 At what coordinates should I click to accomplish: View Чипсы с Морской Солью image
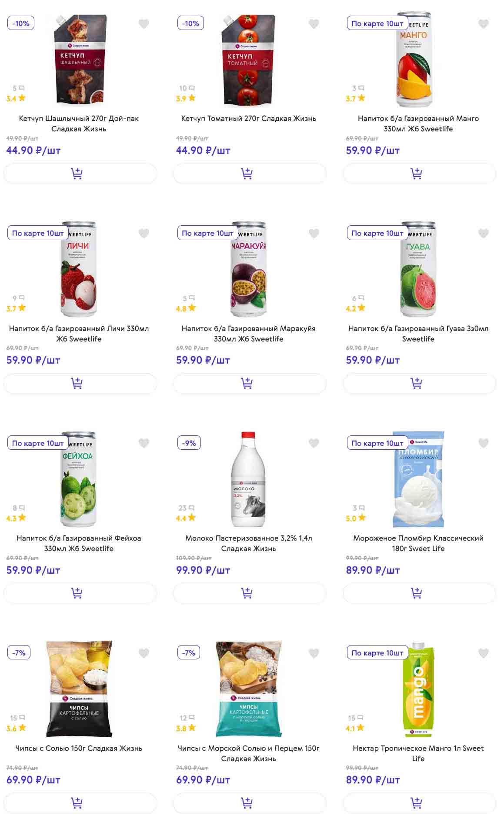248,689
